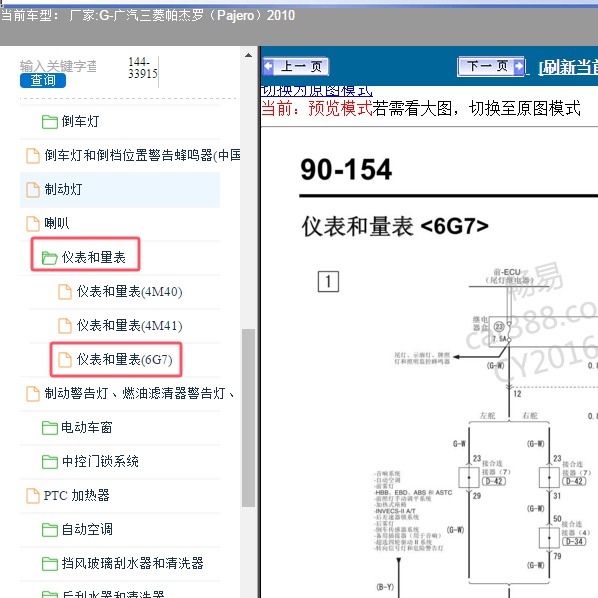Click the document icon beside 喇叭
Screen dimensions: 598x598
(33, 224)
